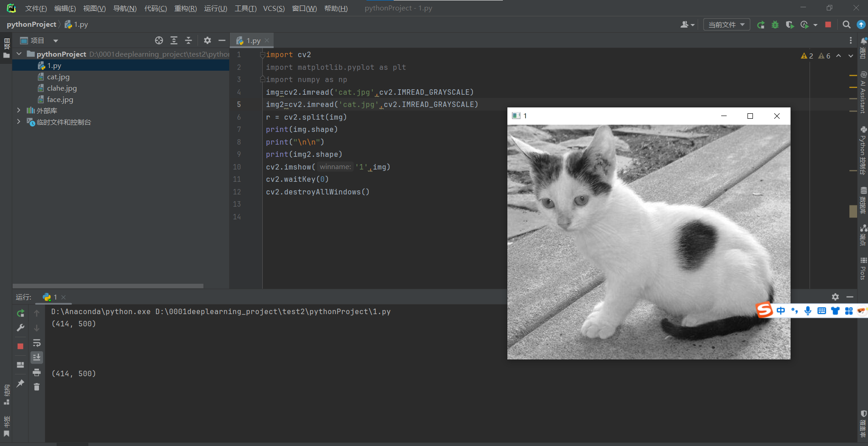Select the 1.py editor tab
The height and width of the screenshot is (446, 868).
[x=253, y=41]
